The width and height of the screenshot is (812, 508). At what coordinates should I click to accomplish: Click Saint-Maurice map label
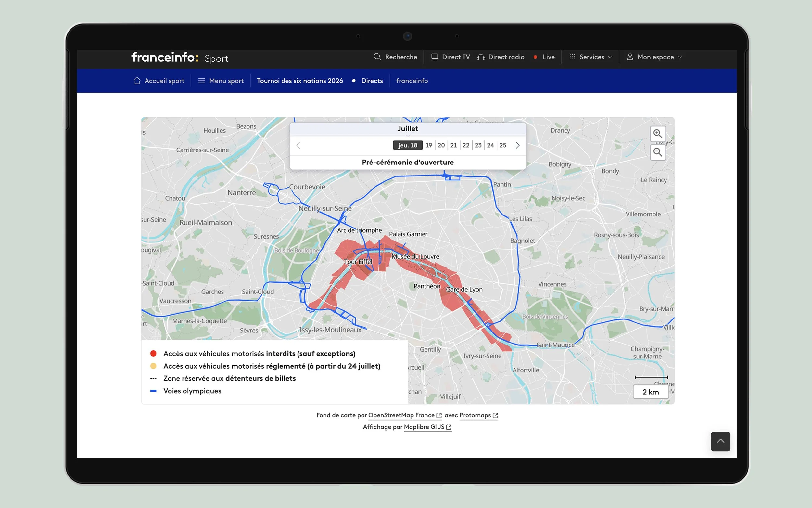click(555, 345)
